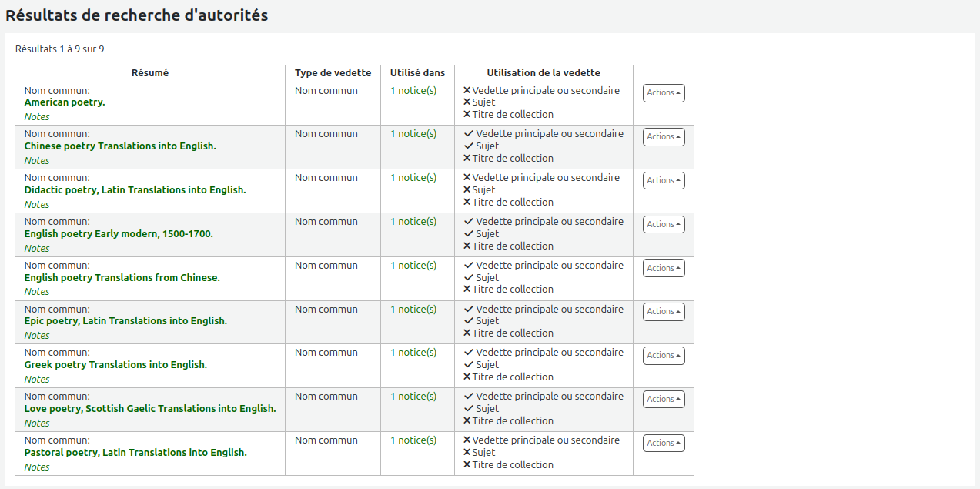The height and width of the screenshot is (489, 980).
Task: Expand Actions for English poetry Early modern
Action: 663,225
